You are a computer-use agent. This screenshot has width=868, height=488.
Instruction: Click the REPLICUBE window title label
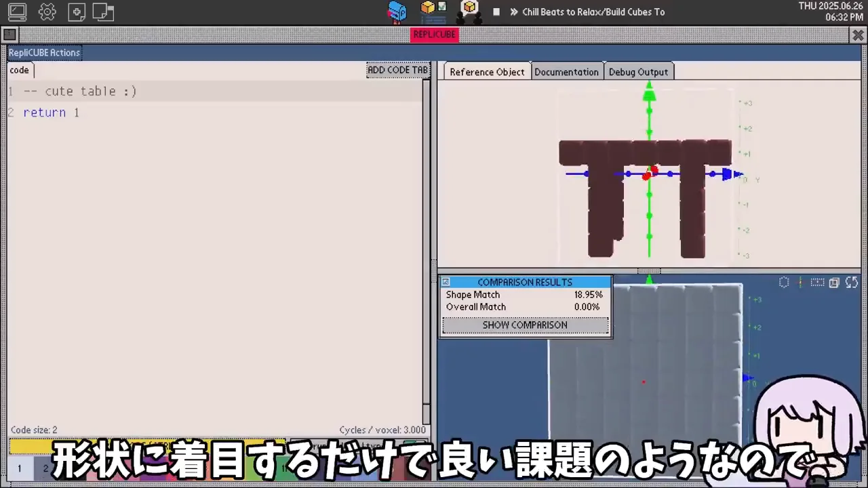point(435,35)
